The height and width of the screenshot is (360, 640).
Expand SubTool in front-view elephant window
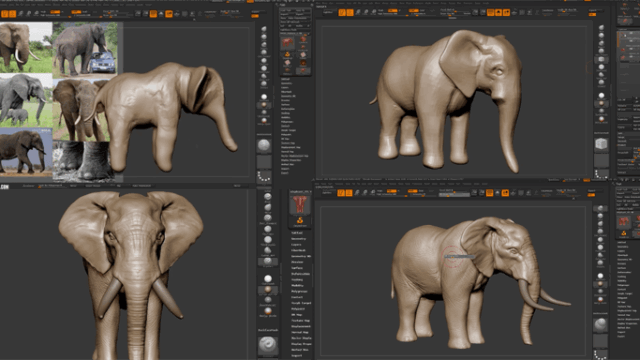(x=298, y=233)
